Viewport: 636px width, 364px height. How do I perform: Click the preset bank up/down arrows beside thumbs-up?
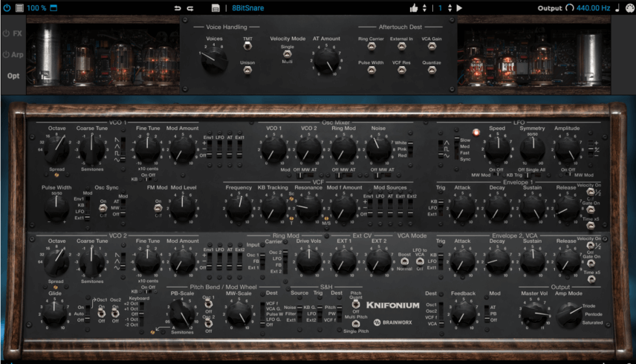tap(424, 7)
